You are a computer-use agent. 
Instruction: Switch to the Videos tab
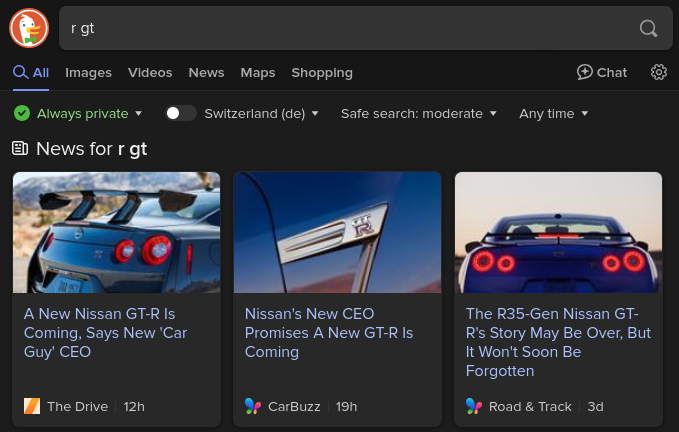pos(150,72)
